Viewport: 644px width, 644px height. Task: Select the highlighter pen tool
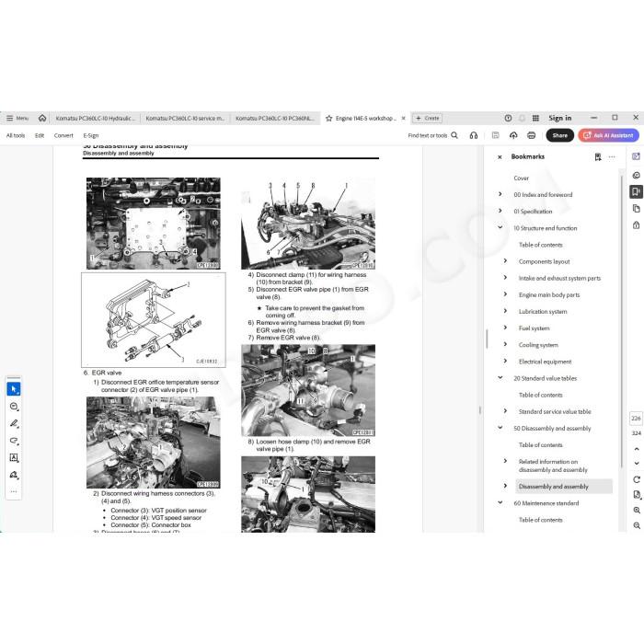click(14, 423)
